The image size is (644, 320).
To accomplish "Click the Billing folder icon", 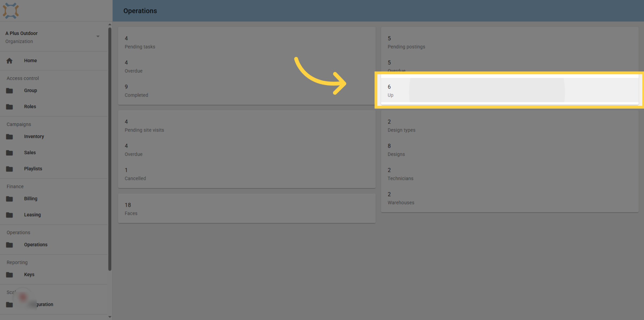I will 9,199.
